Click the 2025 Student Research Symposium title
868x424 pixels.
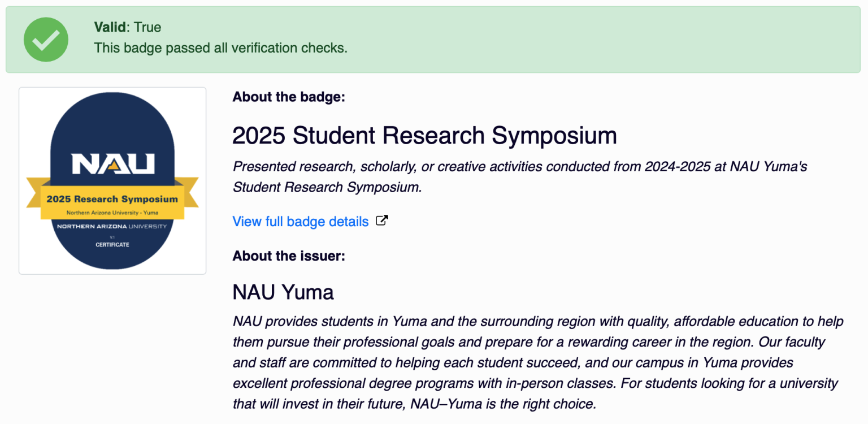424,136
